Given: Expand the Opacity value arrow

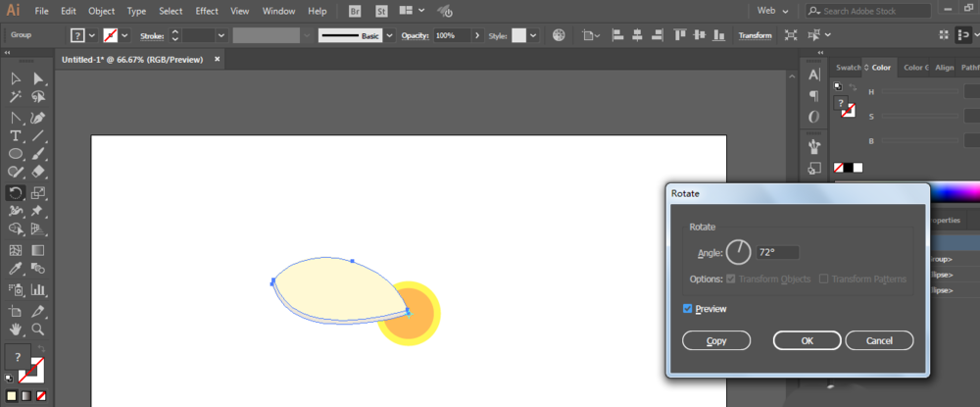Looking at the screenshot, I should 478,35.
